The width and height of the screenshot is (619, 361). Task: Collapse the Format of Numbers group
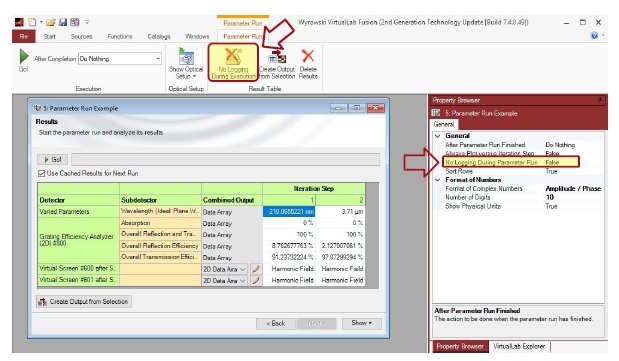tap(438, 180)
